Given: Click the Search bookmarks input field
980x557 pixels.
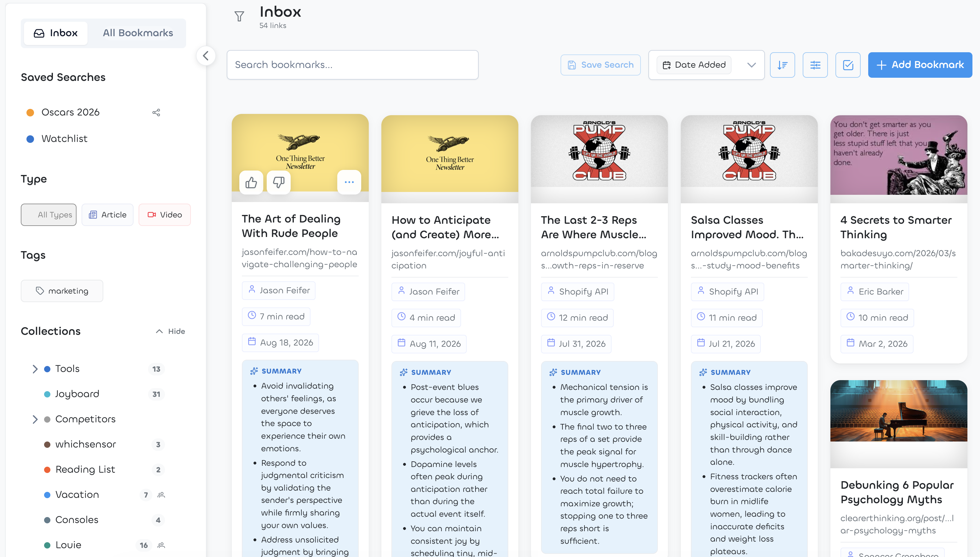Looking at the screenshot, I should (x=353, y=65).
